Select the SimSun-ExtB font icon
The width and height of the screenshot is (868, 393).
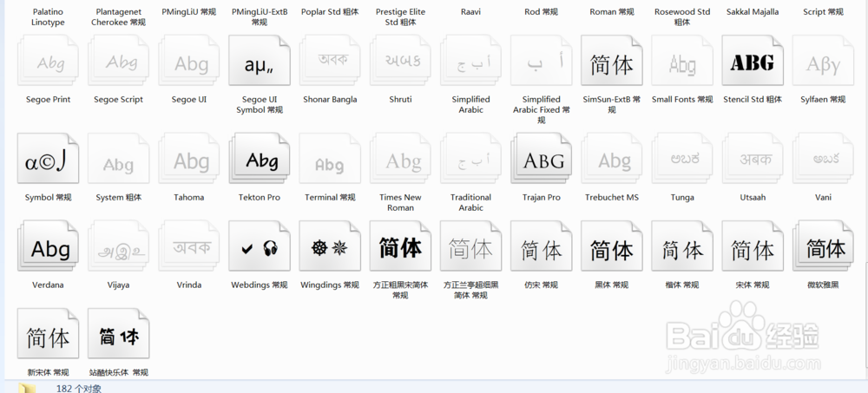[612, 61]
